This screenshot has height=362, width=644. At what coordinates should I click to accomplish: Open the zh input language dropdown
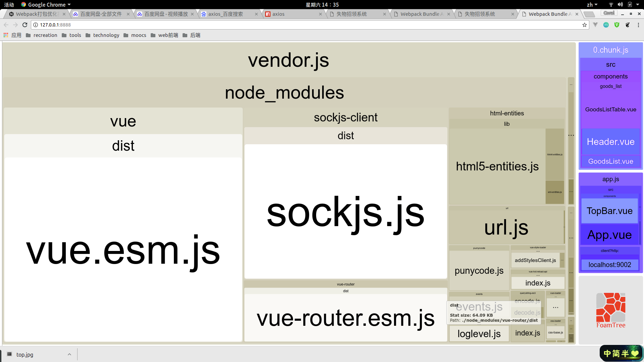click(x=592, y=5)
